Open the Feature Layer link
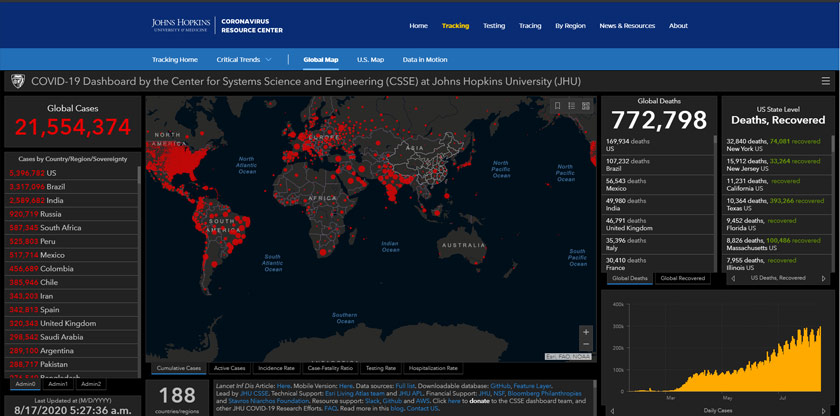Screen dimensions: 840x416 (532, 386)
